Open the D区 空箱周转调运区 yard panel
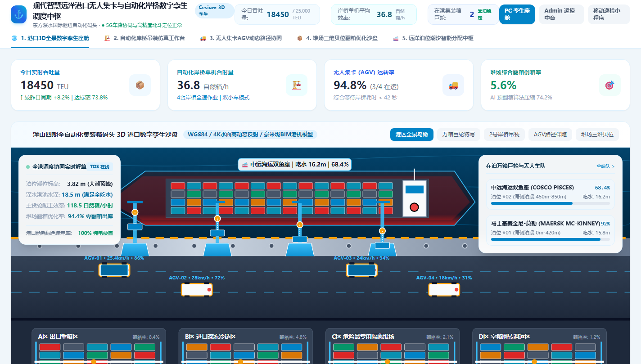The width and height of the screenshot is (641, 364). pyautogui.click(x=540, y=346)
